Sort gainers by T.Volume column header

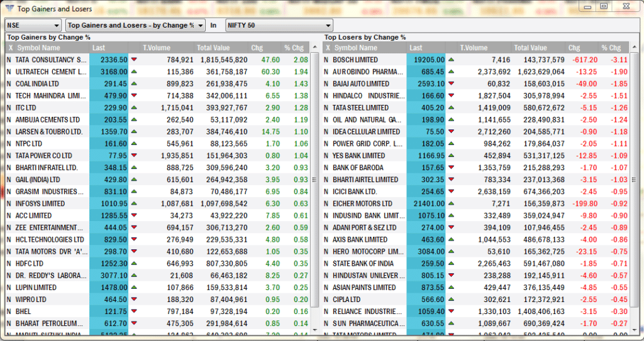[x=157, y=48]
